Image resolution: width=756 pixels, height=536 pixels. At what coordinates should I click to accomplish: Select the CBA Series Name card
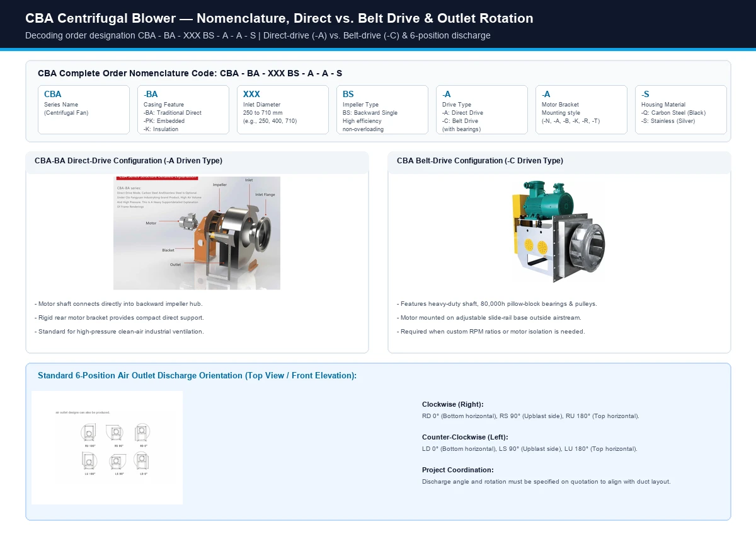[84, 110]
